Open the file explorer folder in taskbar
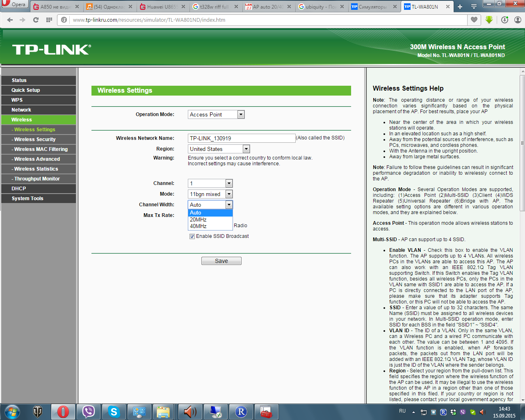Screen dimensions: 525x420 click(x=163, y=412)
